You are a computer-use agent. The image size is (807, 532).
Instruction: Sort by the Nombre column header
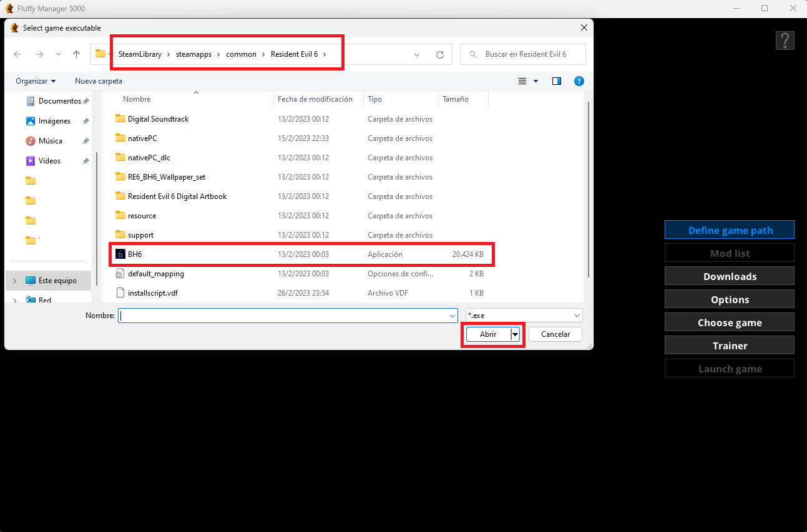point(137,99)
